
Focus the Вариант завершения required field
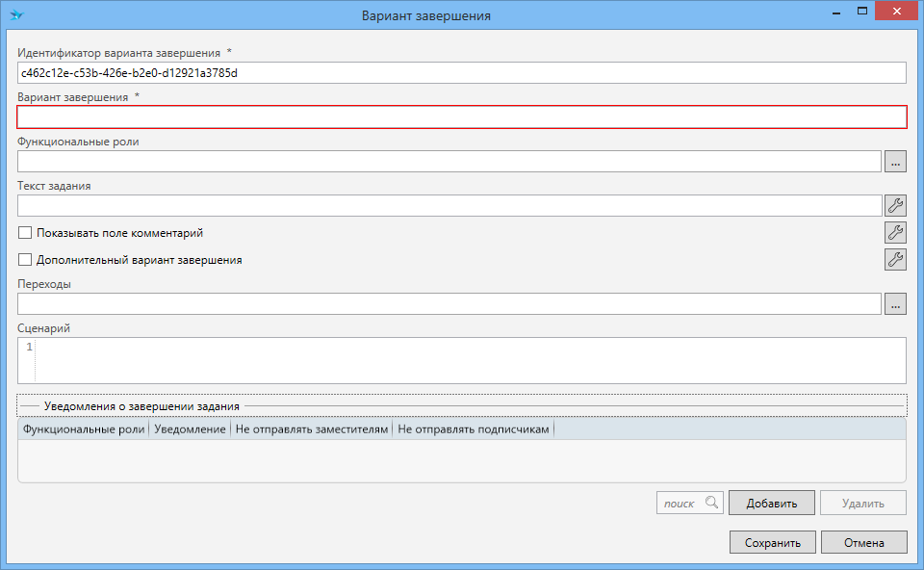pos(461,117)
